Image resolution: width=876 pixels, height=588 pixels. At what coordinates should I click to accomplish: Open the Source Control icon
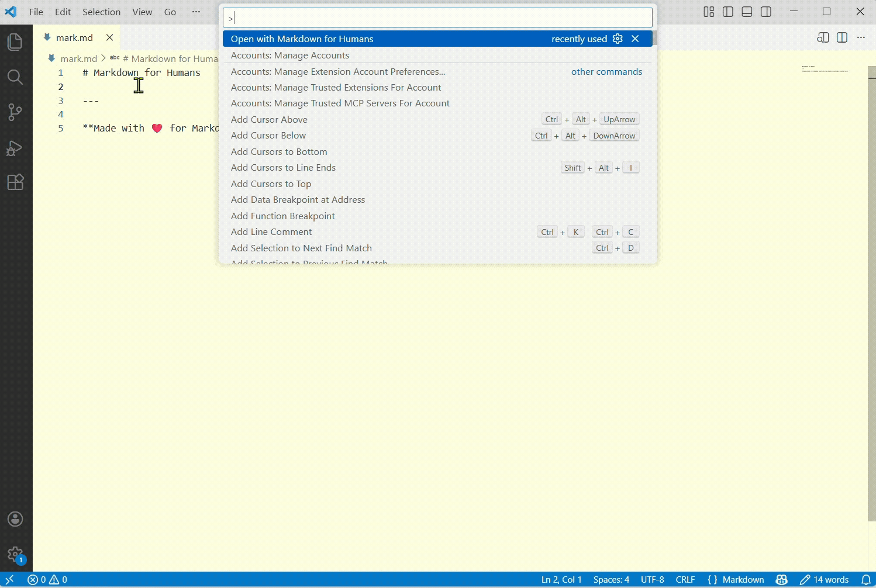pyautogui.click(x=15, y=112)
